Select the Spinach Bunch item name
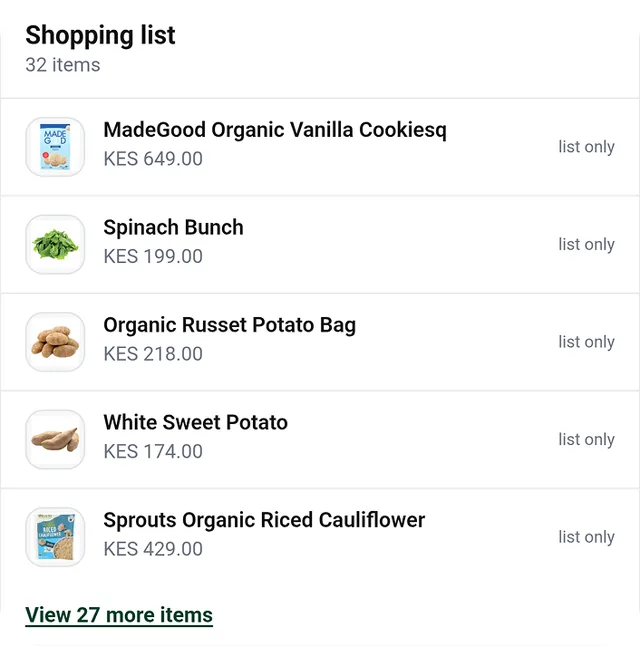Screen dimensions: 640x646 click(173, 227)
